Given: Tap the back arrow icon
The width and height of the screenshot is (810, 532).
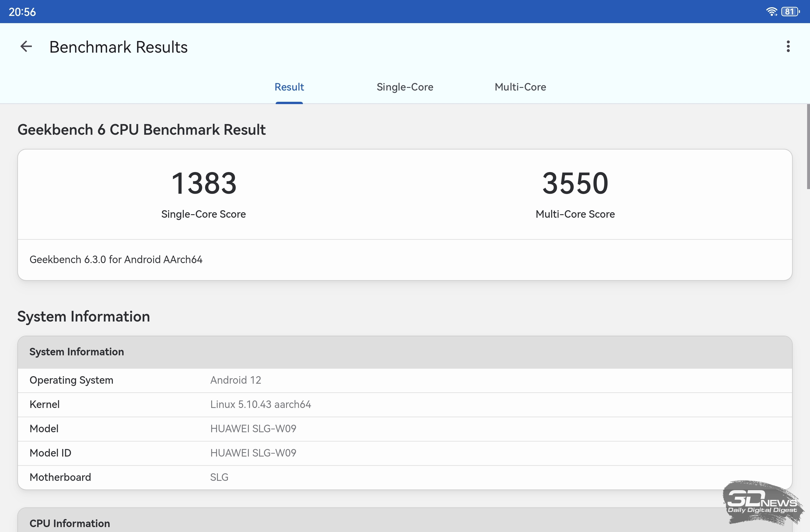Looking at the screenshot, I should tap(26, 47).
